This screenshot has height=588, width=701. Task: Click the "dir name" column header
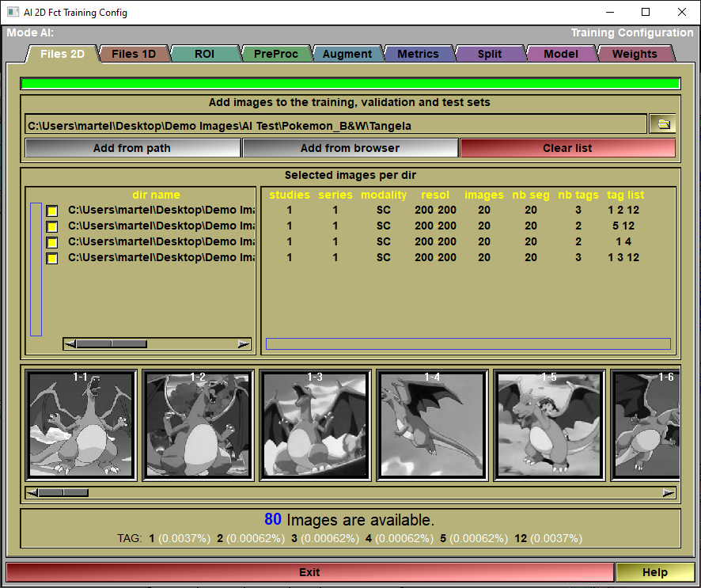(156, 195)
